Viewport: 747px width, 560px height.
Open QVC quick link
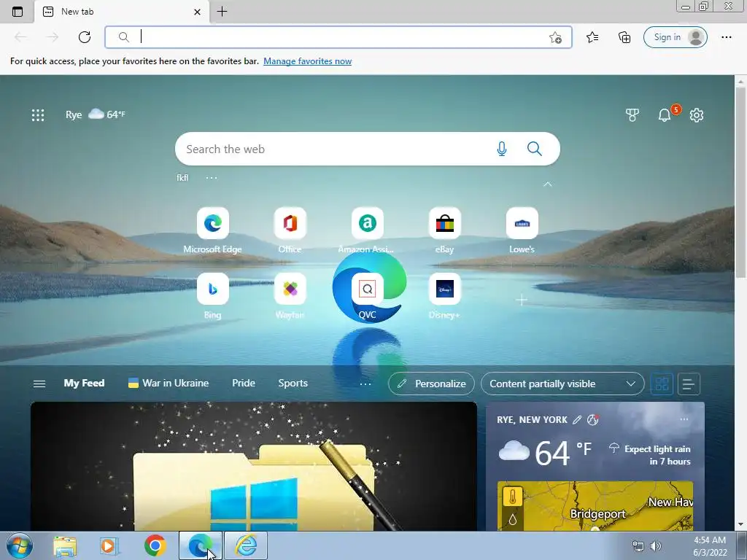tap(367, 296)
